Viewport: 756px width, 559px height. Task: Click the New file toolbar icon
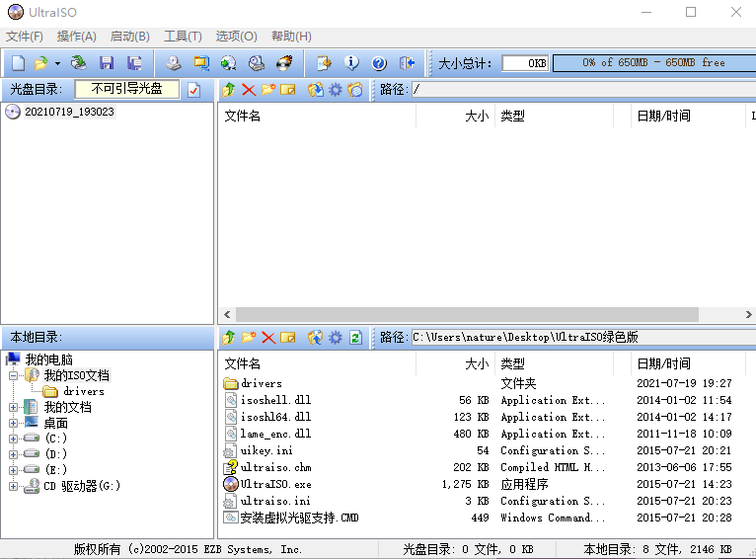click(x=18, y=63)
